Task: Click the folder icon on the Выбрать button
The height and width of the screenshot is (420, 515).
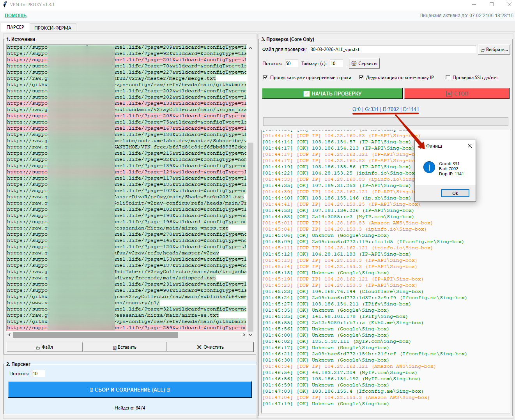Action: click(483, 50)
